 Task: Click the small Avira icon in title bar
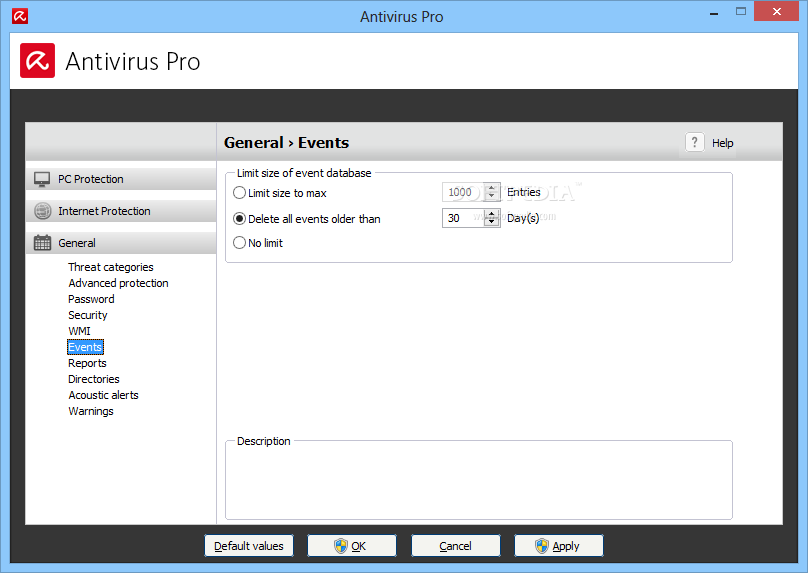(20, 16)
